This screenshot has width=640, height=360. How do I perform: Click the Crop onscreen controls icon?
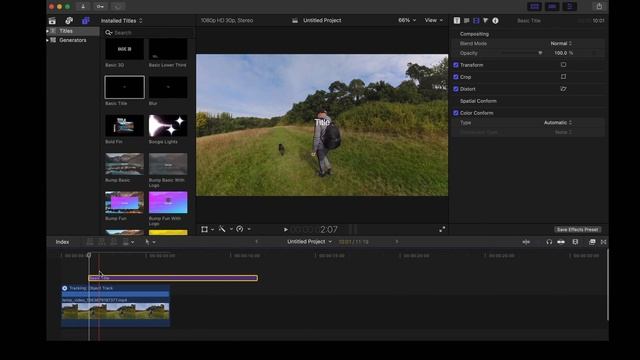pos(564,77)
